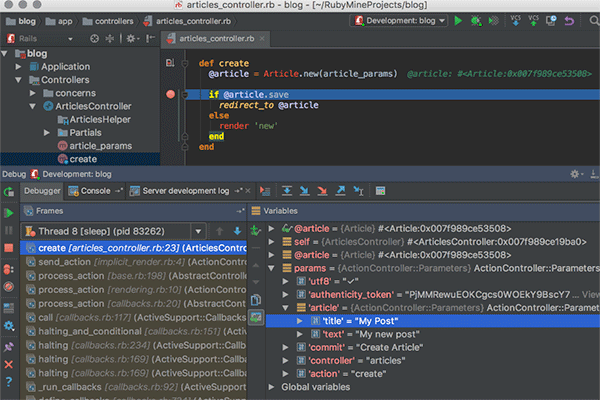600x400 pixels.
Task: Select the halting_and_conditional stack frame
Action: [x=134, y=331]
